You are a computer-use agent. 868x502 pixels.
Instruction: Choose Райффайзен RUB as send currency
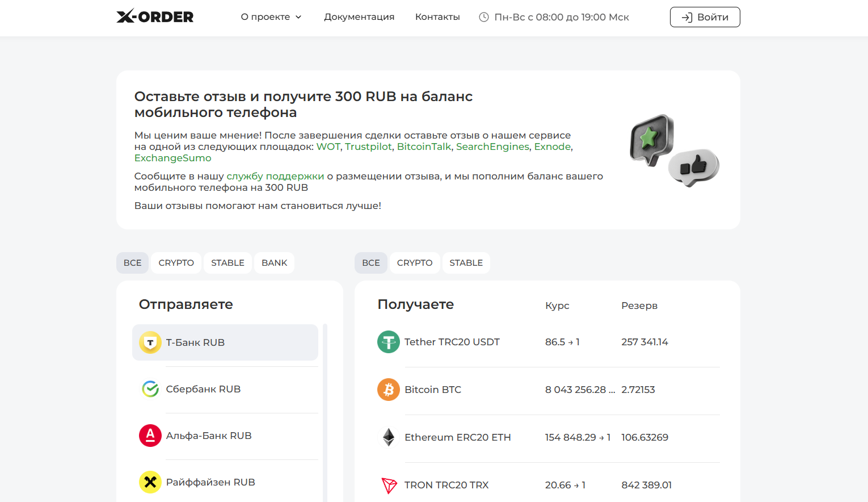225,482
